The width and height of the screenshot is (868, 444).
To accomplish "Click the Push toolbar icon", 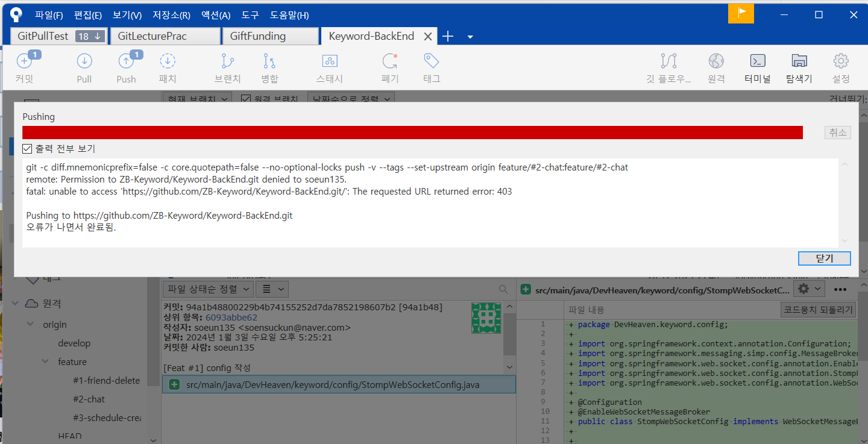I will click(126, 61).
